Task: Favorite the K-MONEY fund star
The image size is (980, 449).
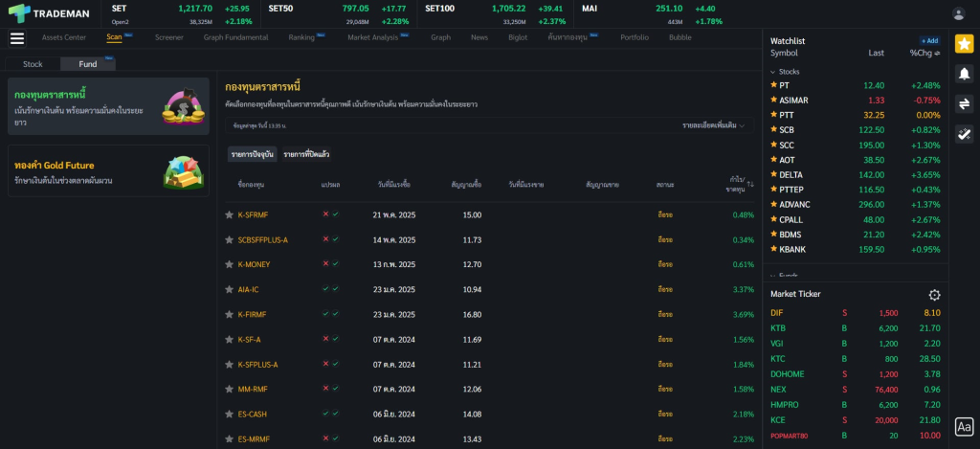Action: point(230,264)
